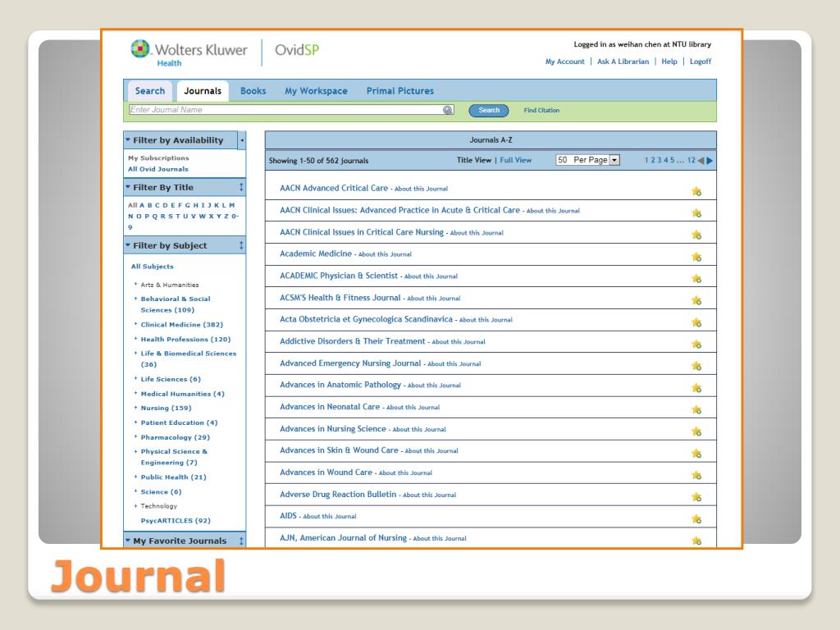The width and height of the screenshot is (840, 630).
Task: Add AACN Advanced Critical Care to favorites star
Action: point(696,191)
